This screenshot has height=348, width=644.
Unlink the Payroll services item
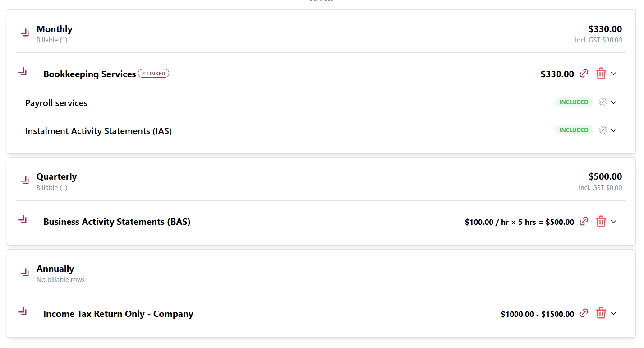pyautogui.click(x=603, y=102)
